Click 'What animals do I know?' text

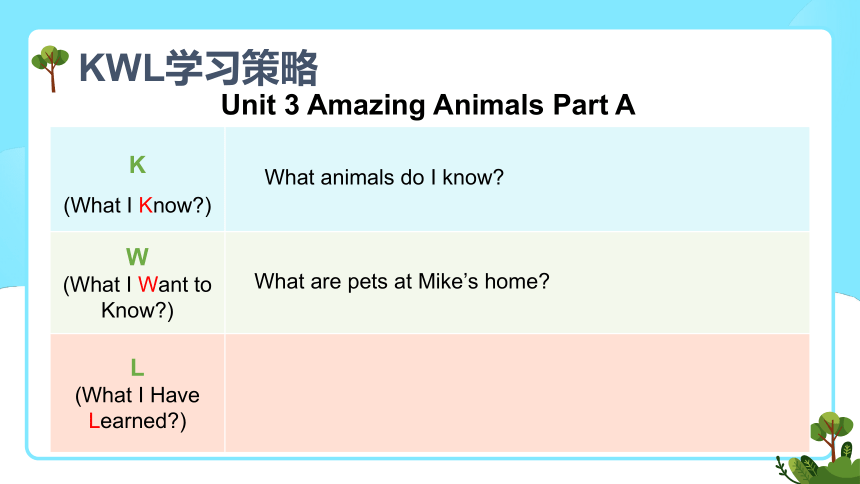384,177
